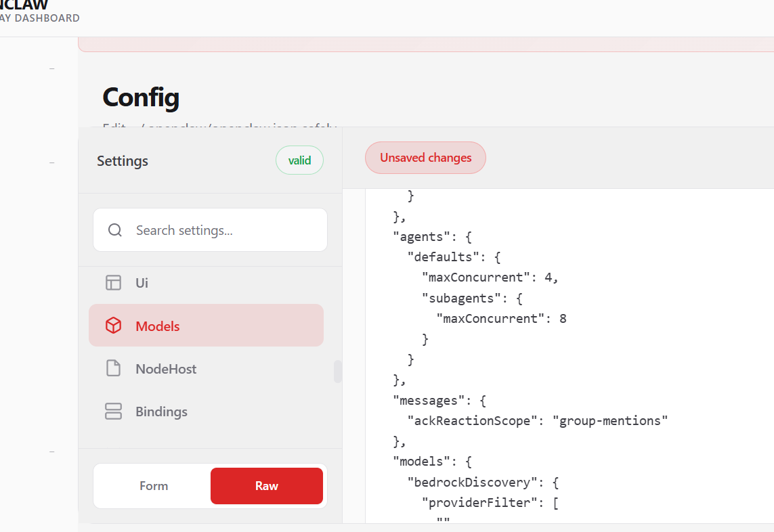Switch the config editor to Raw mode
Viewport: 774px width, 532px height.
(267, 486)
